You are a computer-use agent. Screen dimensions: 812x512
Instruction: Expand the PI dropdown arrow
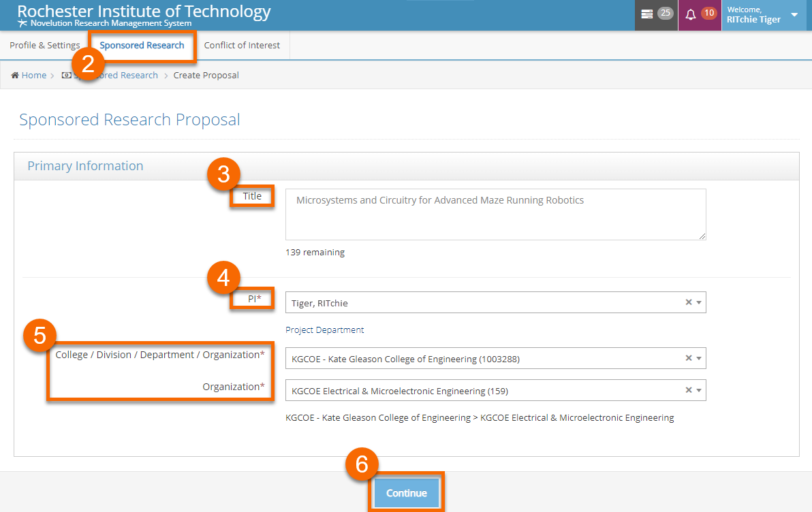click(699, 302)
